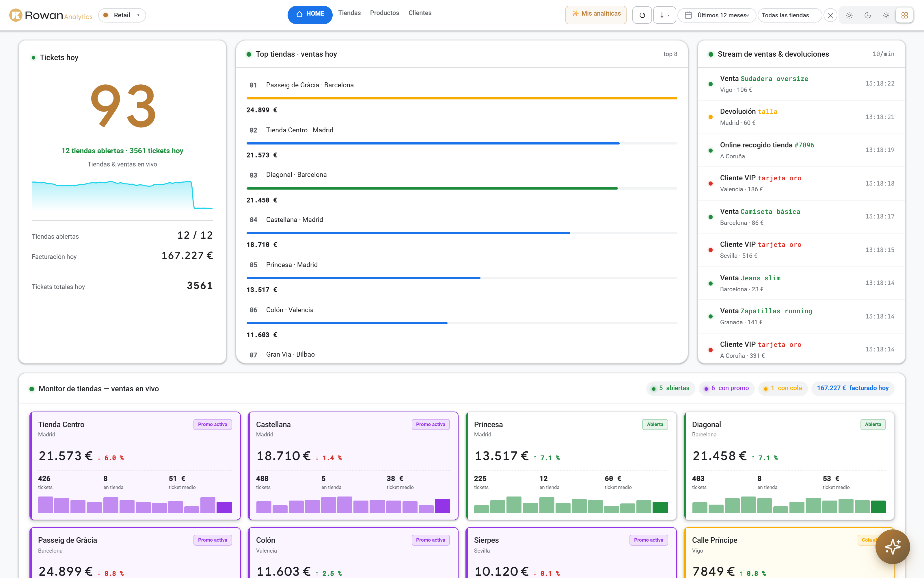Open the download arrow dropdown
924x578 pixels.
(664, 15)
